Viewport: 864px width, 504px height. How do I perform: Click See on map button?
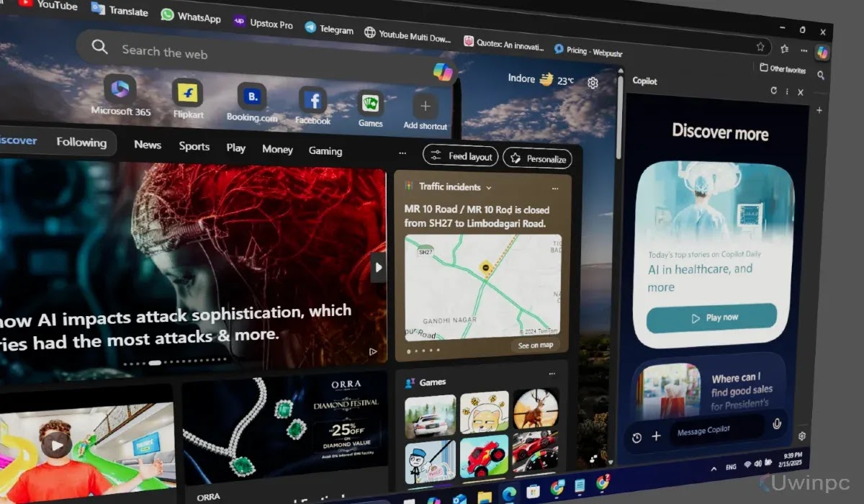(x=536, y=346)
